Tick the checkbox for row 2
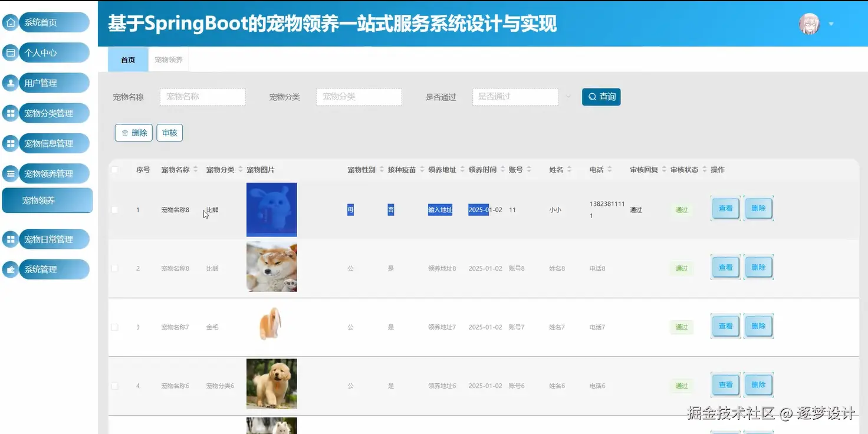 pyautogui.click(x=114, y=268)
